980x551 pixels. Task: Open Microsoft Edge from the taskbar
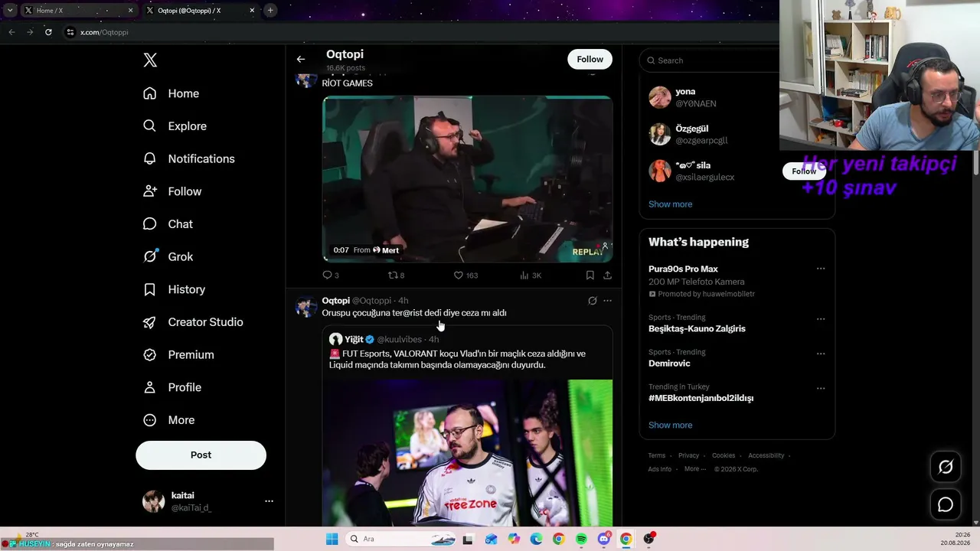(x=536, y=539)
